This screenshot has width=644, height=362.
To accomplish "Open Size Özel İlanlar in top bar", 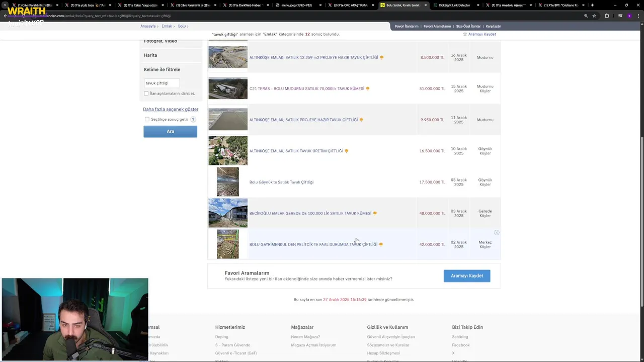I will (468, 26).
